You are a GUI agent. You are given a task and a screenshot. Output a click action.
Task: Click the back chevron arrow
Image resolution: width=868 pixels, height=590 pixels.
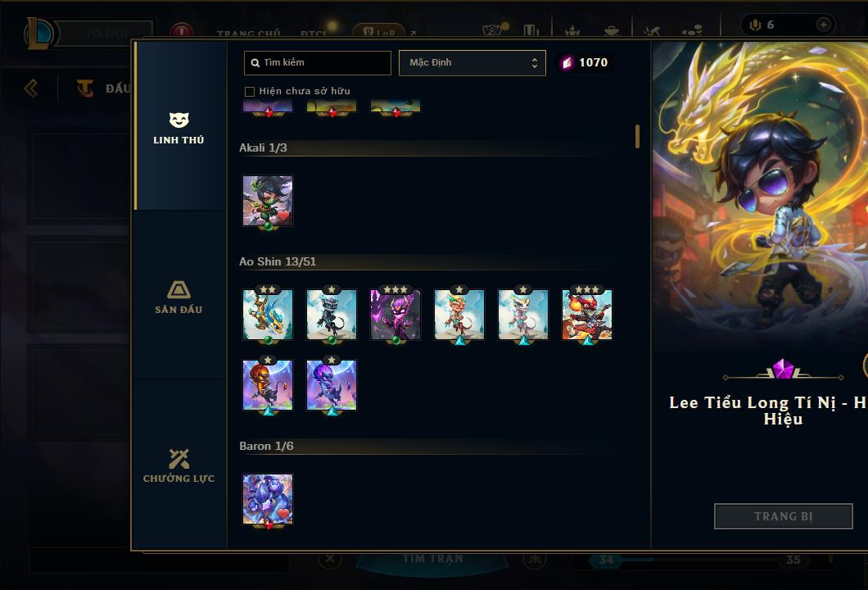coord(31,88)
